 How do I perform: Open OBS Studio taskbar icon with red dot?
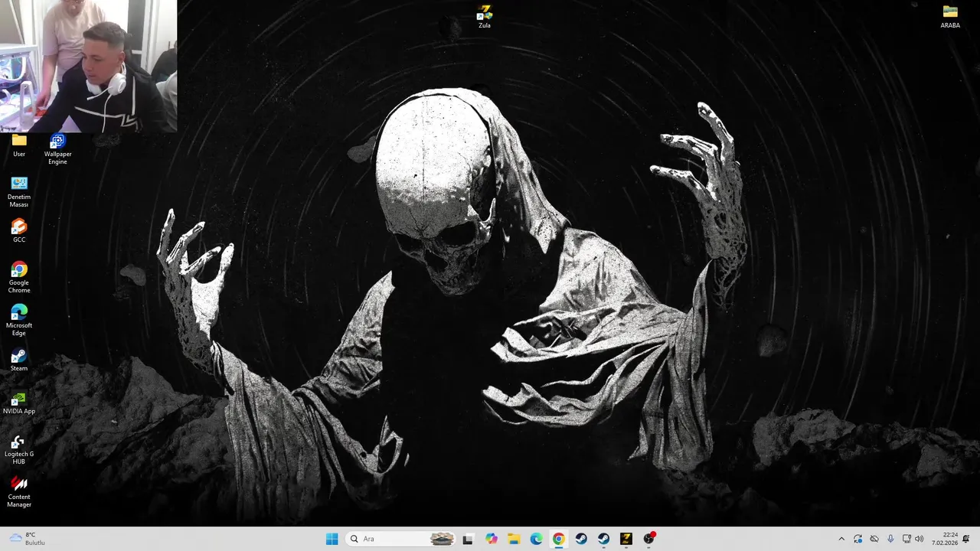click(x=649, y=539)
